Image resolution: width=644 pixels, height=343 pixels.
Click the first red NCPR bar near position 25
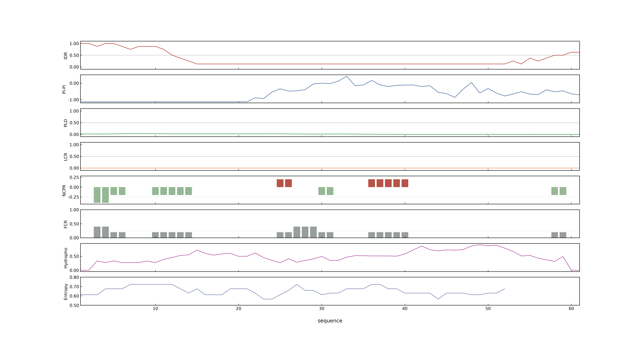point(280,183)
